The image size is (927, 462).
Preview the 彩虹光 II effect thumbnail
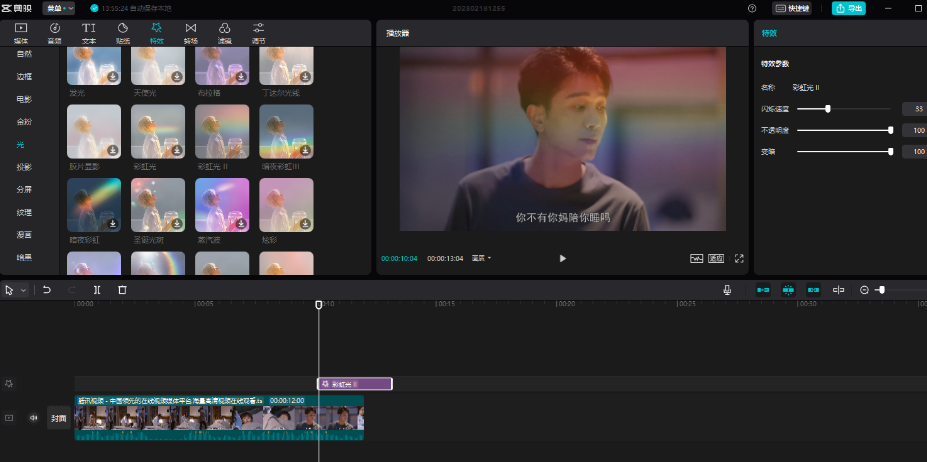pos(222,131)
